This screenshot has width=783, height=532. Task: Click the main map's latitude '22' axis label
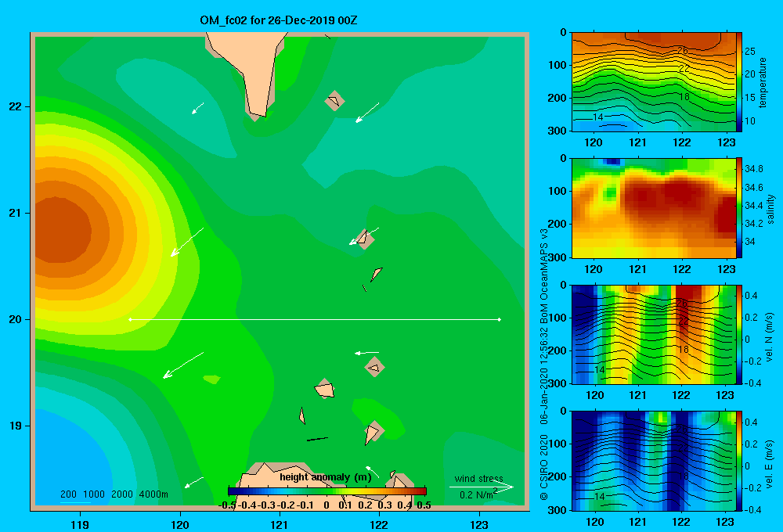coord(16,106)
